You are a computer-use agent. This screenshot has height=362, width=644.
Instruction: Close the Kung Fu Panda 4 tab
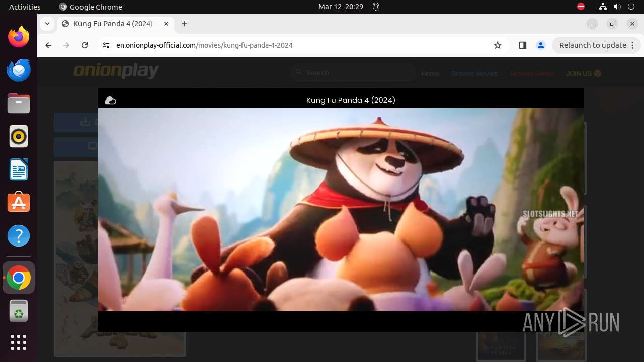pyautogui.click(x=166, y=24)
